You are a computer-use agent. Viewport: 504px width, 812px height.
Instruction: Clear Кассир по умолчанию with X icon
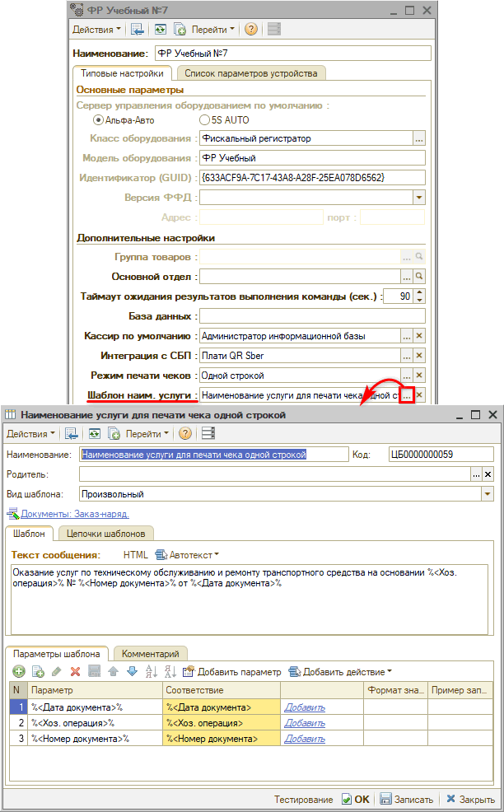[418, 336]
